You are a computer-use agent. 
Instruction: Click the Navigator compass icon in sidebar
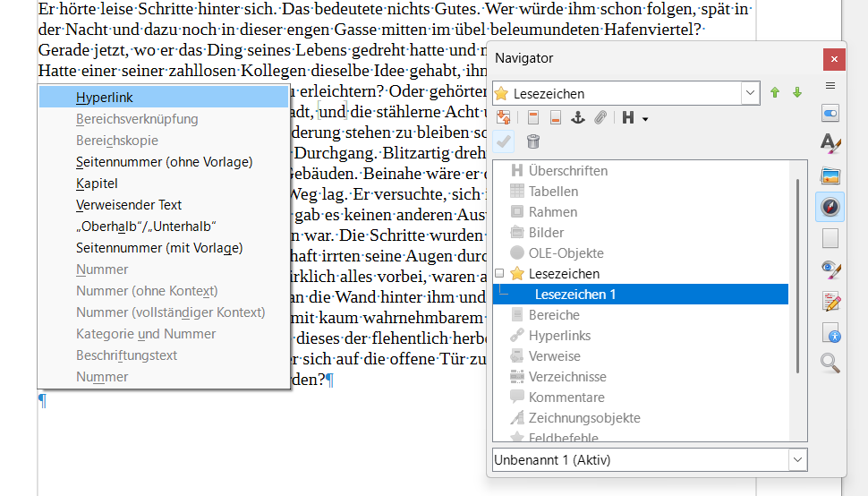pos(830,208)
